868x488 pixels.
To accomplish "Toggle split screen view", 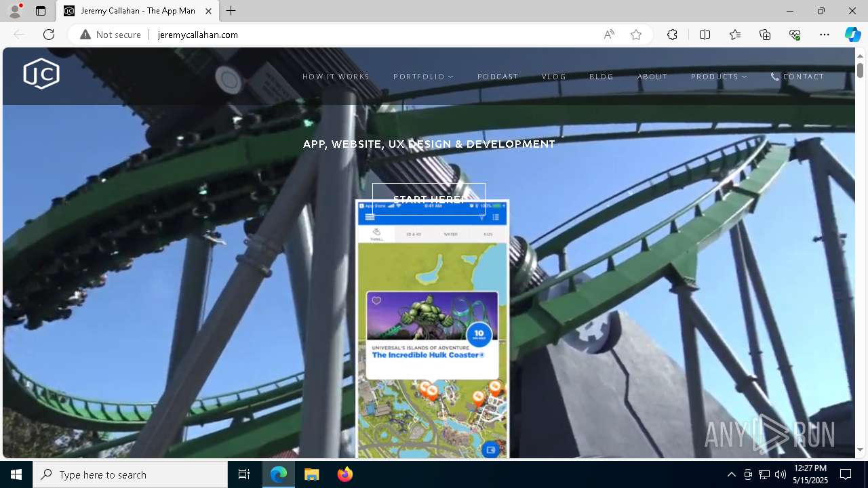I will (x=705, y=35).
